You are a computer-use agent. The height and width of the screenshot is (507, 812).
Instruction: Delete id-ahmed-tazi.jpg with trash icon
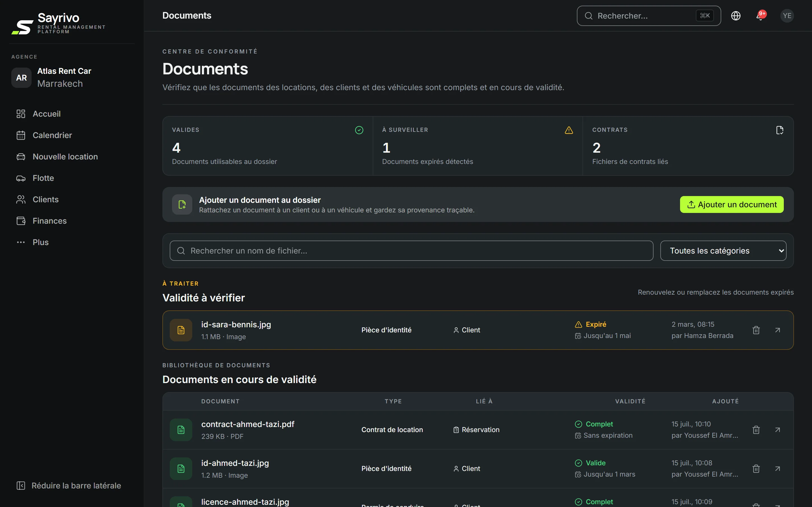coord(756,468)
